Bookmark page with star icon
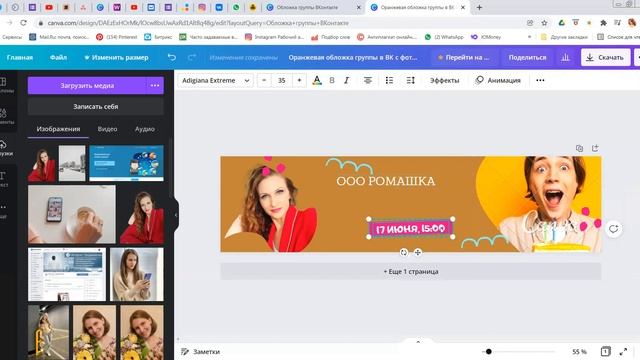The image size is (640, 360). coord(544,23)
